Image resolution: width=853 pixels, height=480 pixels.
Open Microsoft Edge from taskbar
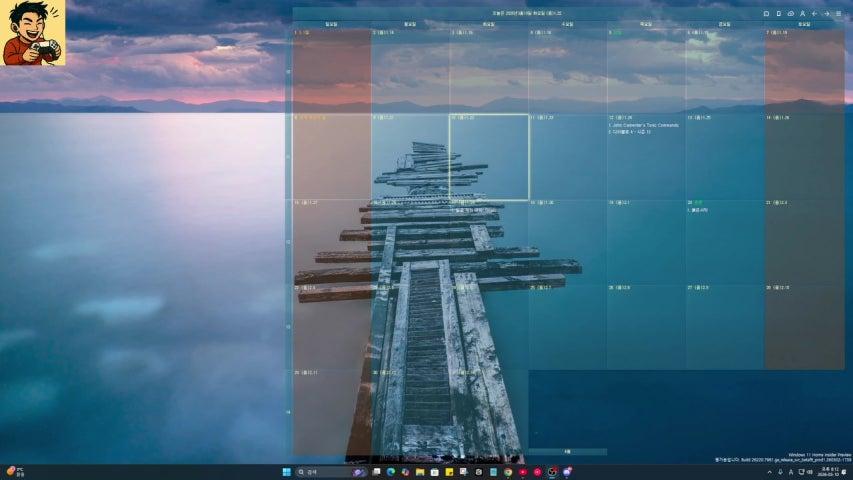click(x=391, y=472)
